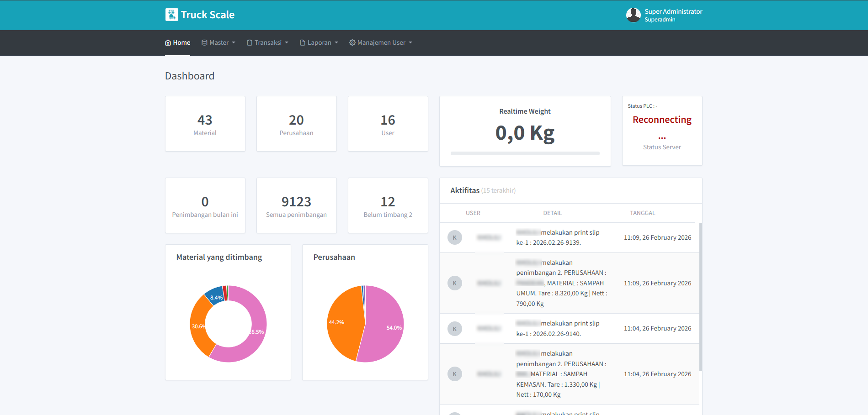868x415 pixels.
Task: Click the Aktifitas panel heading
Action: point(465,190)
